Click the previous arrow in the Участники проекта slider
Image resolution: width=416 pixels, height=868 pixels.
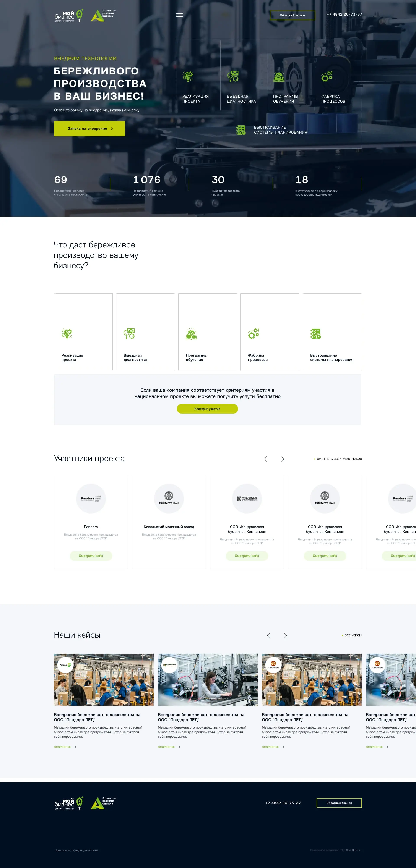tap(266, 459)
